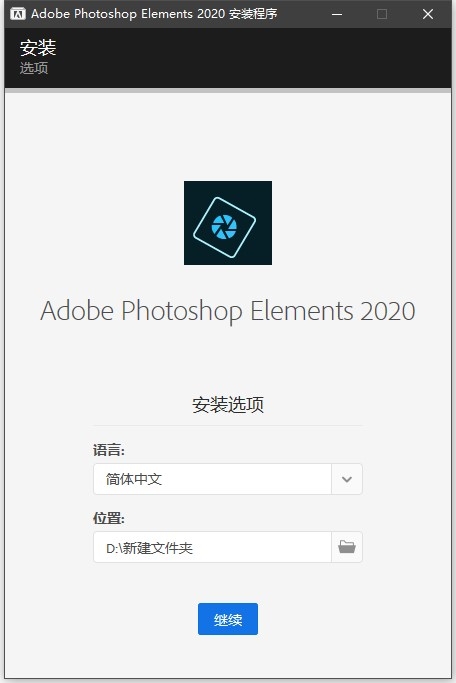Image resolution: width=456 pixels, height=683 pixels.
Task: Click inside the D:\新建文件夹 location field
Action: click(213, 547)
